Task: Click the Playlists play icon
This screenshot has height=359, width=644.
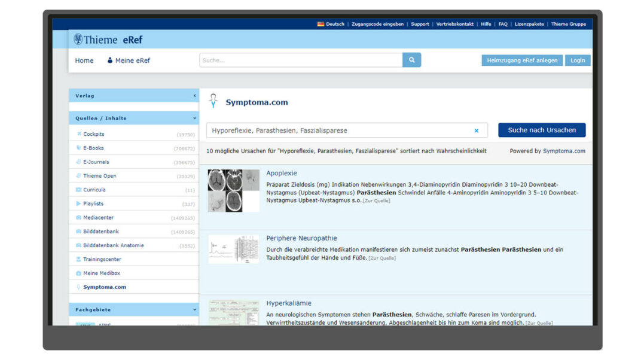Action: coord(79,204)
